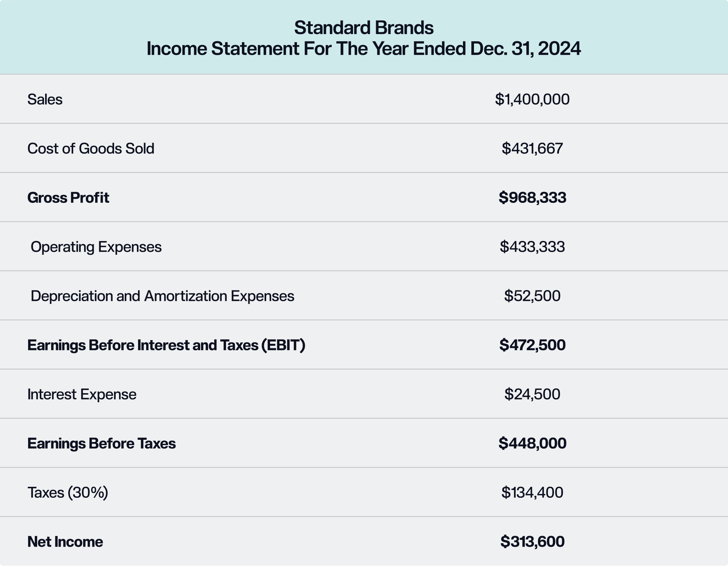The height and width of the screenshot is (566, 728).
Task: Click the "Standard Brands" company title
Action: pyautogui.click(x=364, y=28)
